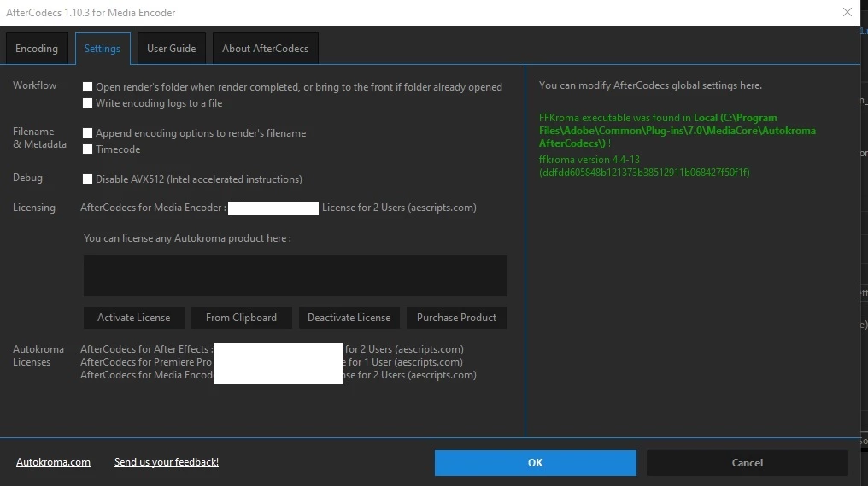
Task: Toggle Write encoding logs to a file
Action: click(87, 103)
